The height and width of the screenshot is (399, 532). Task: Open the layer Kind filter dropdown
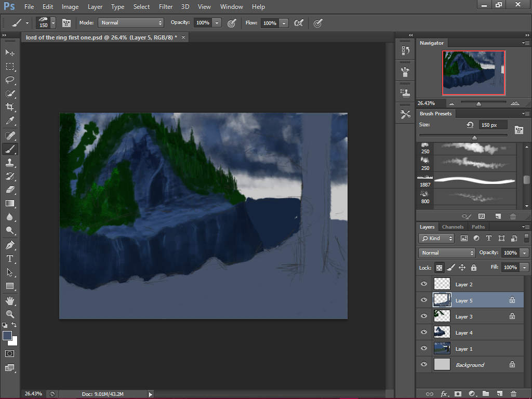pyautogui.click(x=436, y=238)
